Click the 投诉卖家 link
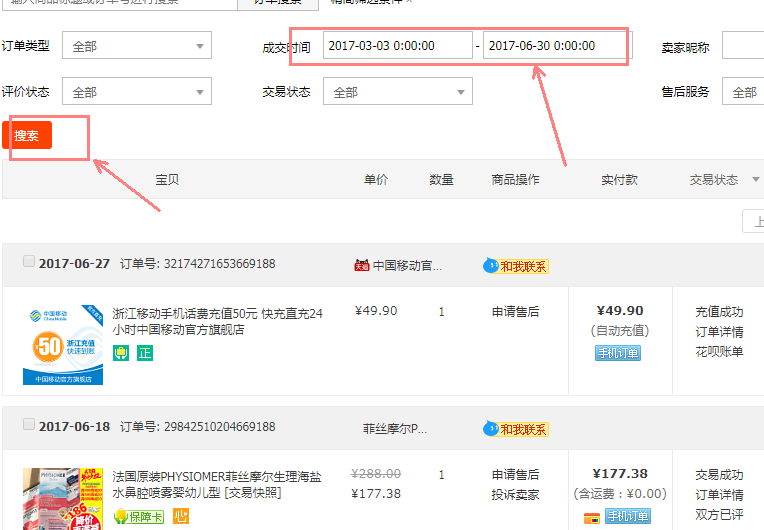The width and height of the screenshot is (764, 530). click(x=516, y=495)
